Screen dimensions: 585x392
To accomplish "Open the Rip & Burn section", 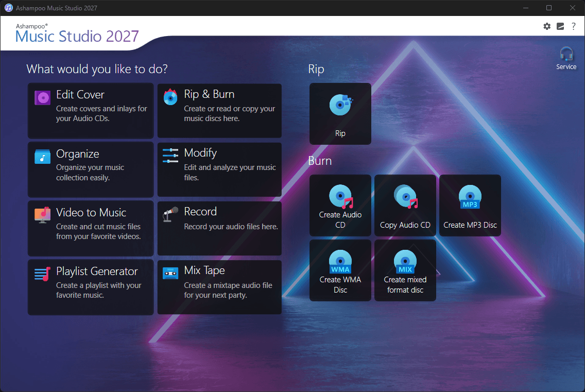I will pos(219,111).
